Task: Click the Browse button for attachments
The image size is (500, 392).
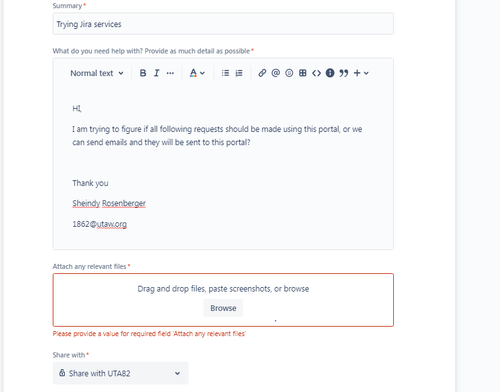Action: [x=223, y=308]
